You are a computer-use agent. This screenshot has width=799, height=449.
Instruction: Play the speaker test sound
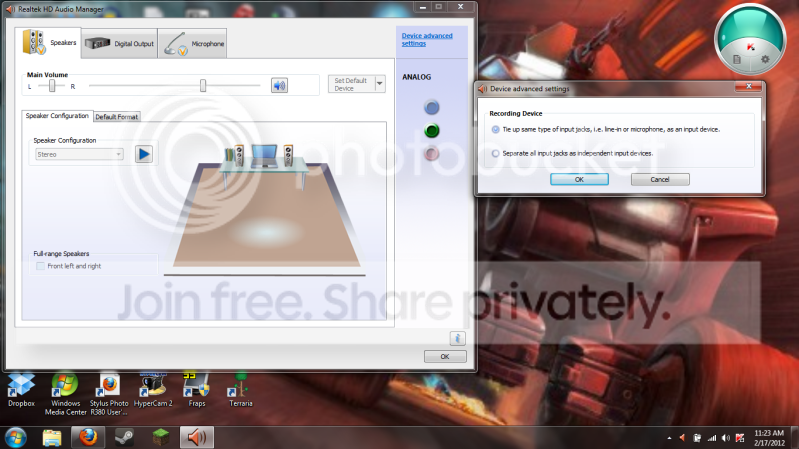(144, 154)
